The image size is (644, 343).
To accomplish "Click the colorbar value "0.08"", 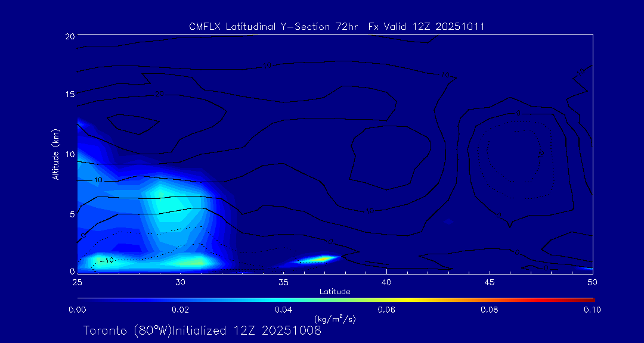I will (x=490, y=310).
